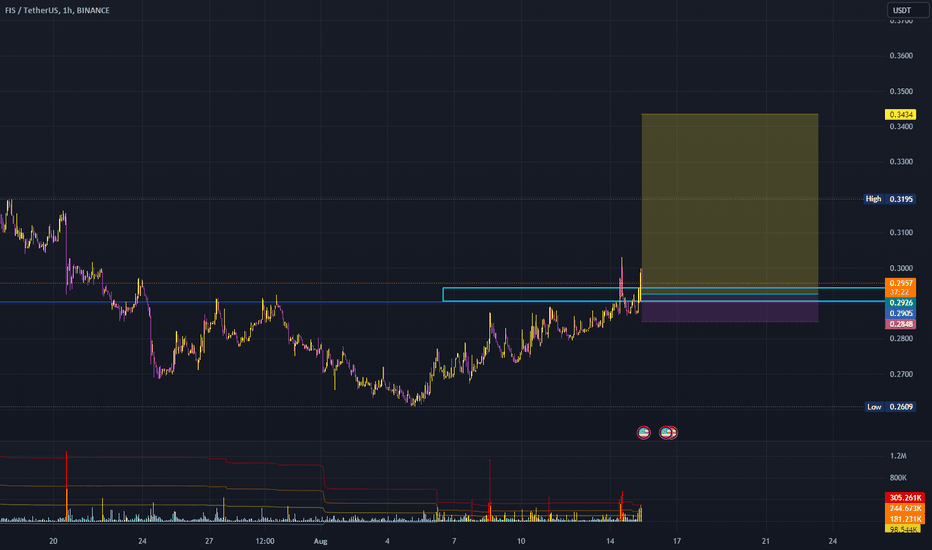This screenshot has height=550, width=932.
Task: Click the High 0.3195 price label
Action: click(890, 199)
